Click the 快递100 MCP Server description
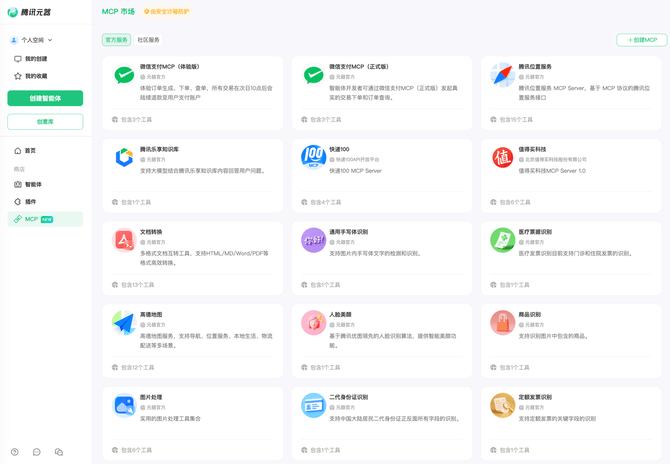 click(x=356, y=171)
